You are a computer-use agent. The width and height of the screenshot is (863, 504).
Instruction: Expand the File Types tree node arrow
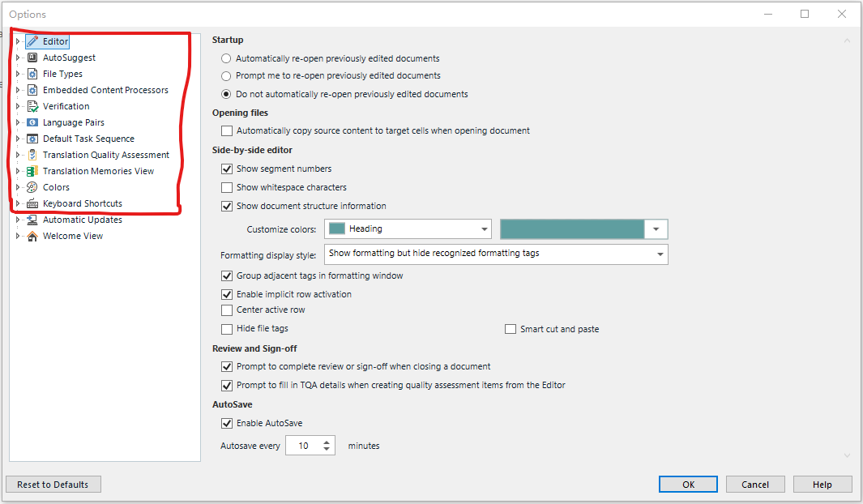[x=18, y=74]
